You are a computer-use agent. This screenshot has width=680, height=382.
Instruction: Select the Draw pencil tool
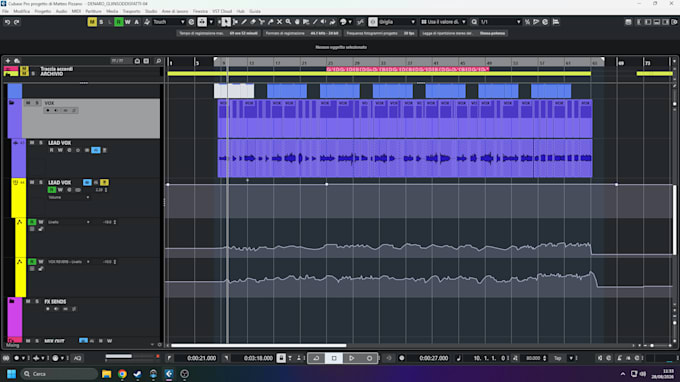[x=244, y=22]
